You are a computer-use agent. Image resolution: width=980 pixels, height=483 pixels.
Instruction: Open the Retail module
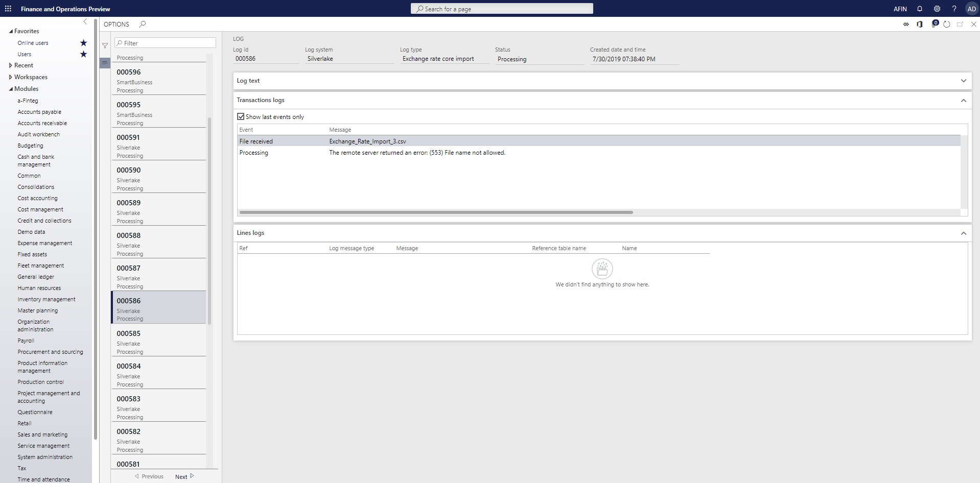[x=25, y=423]
